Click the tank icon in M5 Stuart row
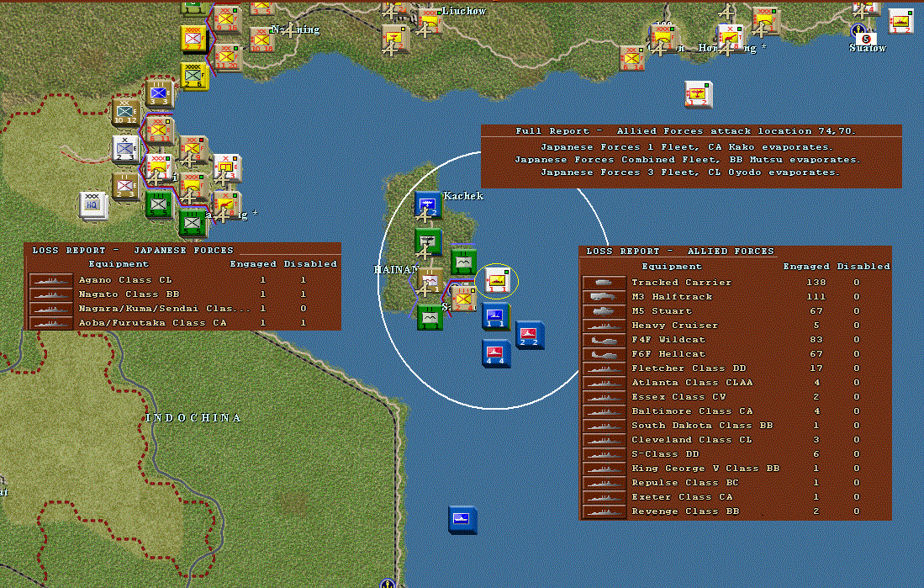The height and width of the screenshot is (588, 924). (x=604, y=310)
